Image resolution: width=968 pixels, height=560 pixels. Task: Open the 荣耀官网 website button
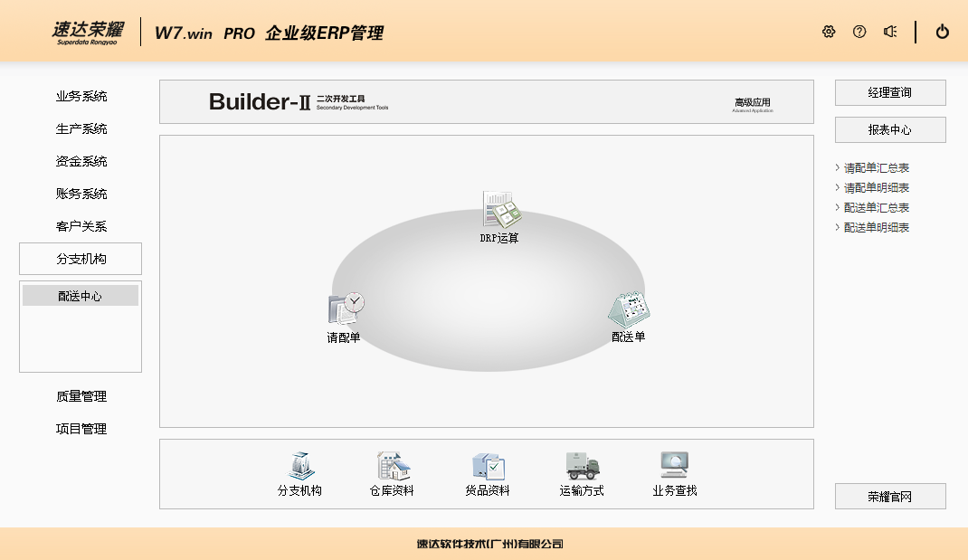click(890, 497)
